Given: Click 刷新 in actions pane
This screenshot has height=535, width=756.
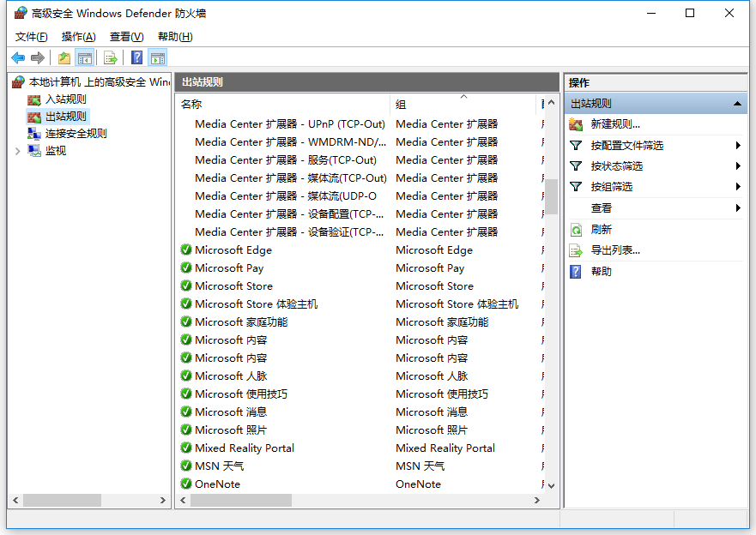Looking at the screenshot, I should pos(602,230).
